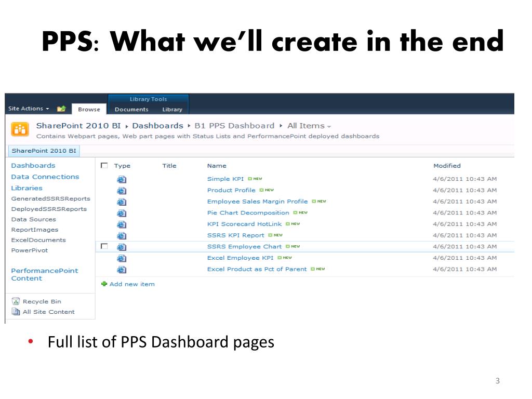
Task: Open the Documents ribbon tab
Action: pos(131,109)
